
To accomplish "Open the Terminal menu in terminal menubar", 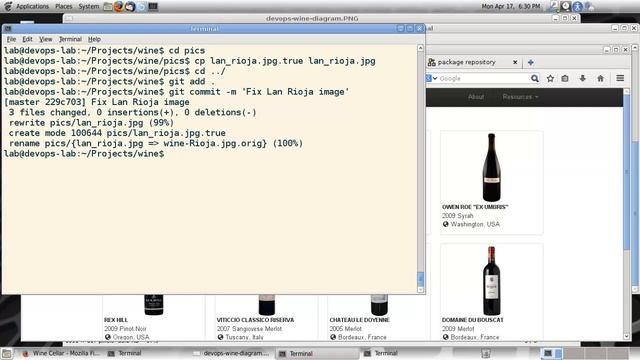I will [70, 39].
